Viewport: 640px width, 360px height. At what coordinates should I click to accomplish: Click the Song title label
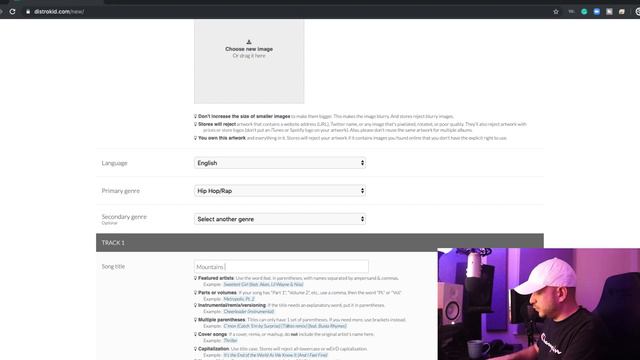[113, 266]
